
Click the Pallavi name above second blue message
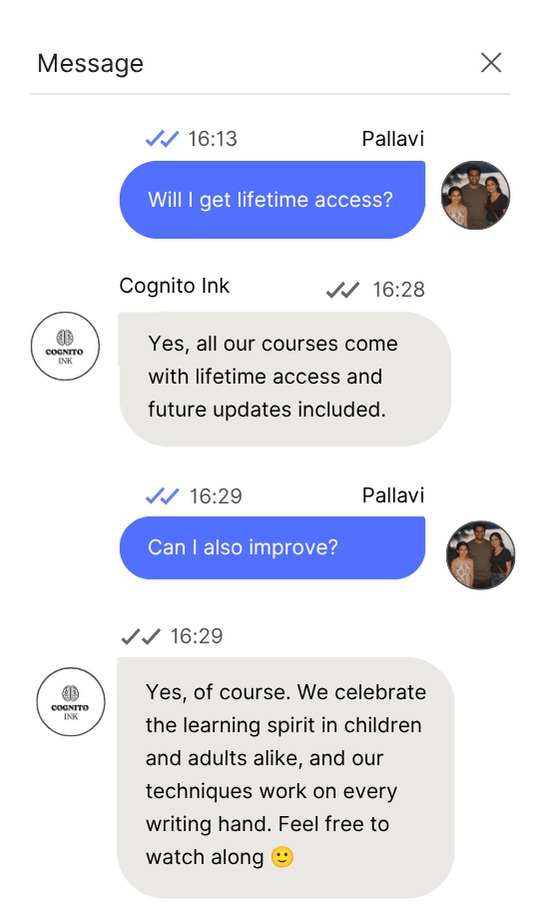coord(393,495)
